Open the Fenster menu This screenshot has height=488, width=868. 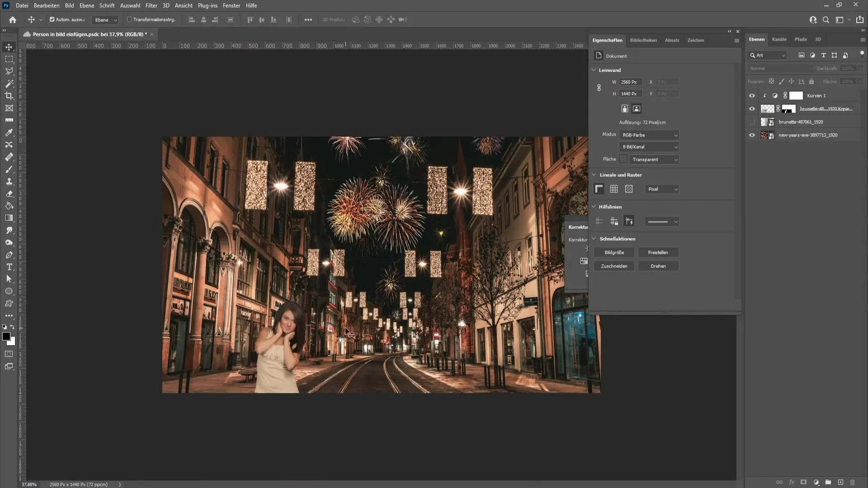coord(231,5)
